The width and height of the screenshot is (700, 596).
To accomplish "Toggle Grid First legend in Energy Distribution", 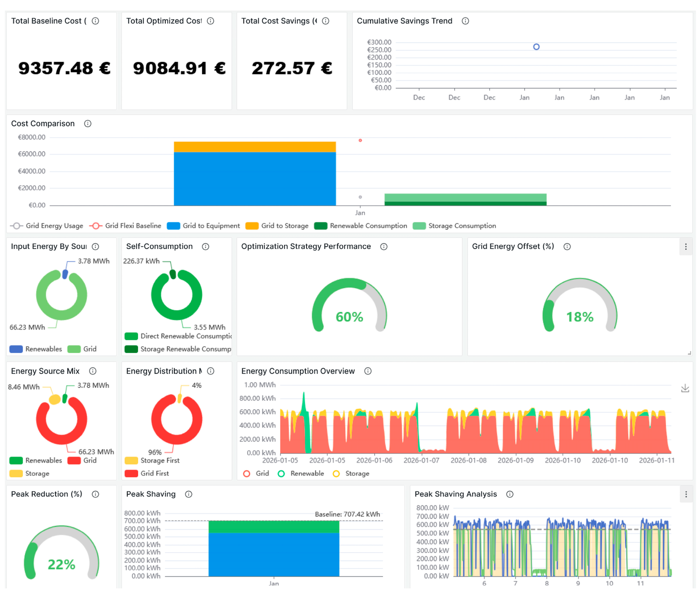I will tap(147, 473).
